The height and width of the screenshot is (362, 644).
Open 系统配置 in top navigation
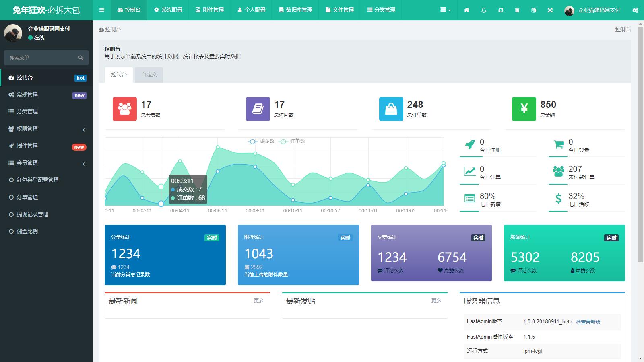tap(168, 10)
